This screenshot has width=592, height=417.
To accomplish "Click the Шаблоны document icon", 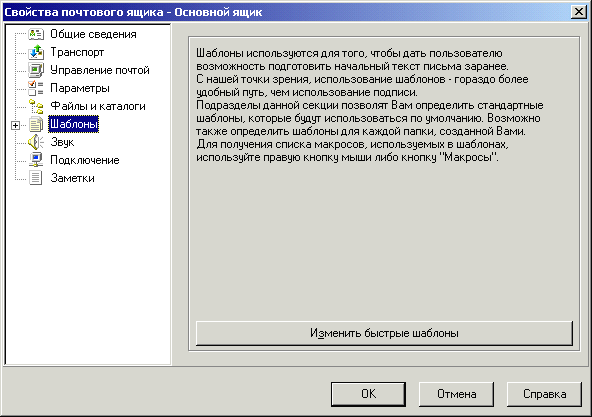I will (36, 125).
